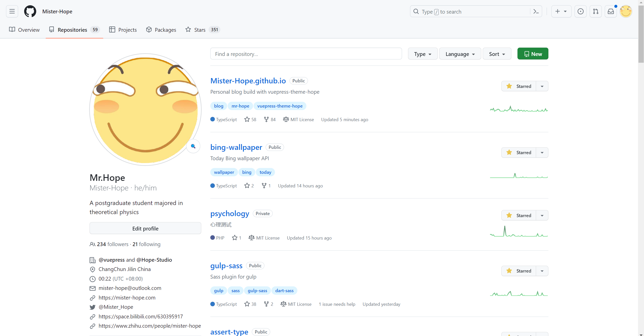Open the command palette icon
This screenshot has width=644, height=336.
pos(536,12)
